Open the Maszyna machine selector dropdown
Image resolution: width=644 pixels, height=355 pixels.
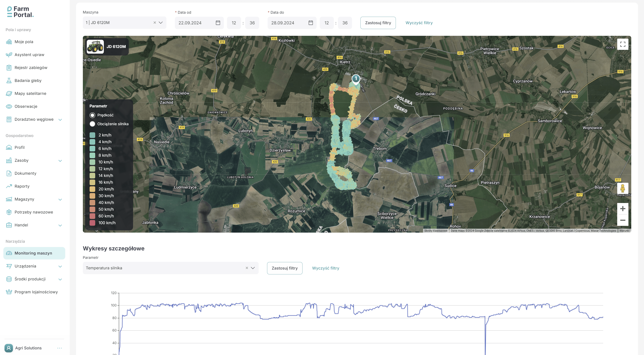point(161,23)
